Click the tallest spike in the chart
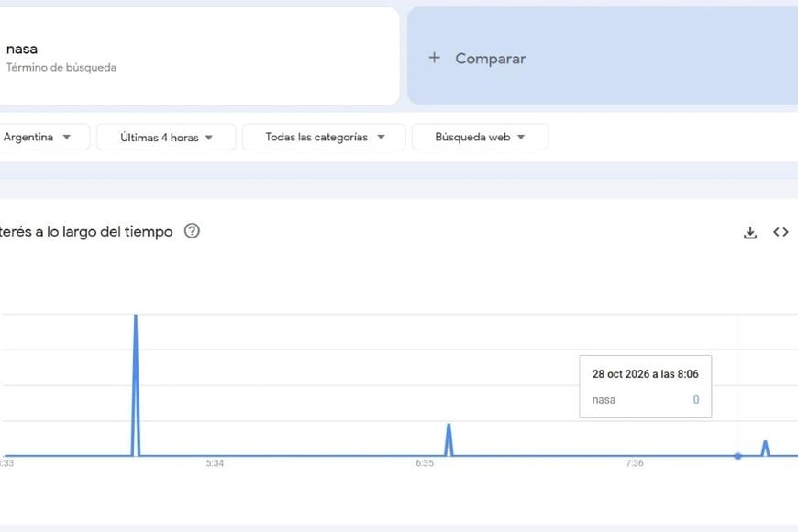The height and width of the screenshot is (532, 798). click(x=136, y=384)
